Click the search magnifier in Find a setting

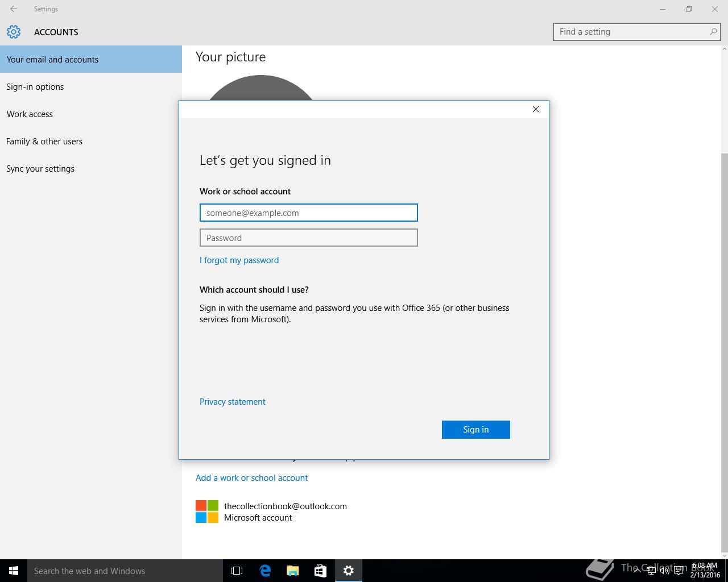click(x=713, y=32)
